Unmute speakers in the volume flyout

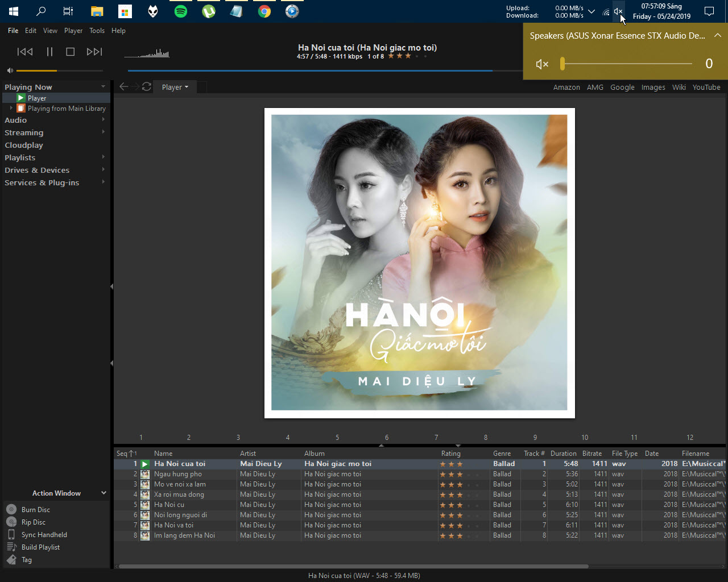coord(542,64)
